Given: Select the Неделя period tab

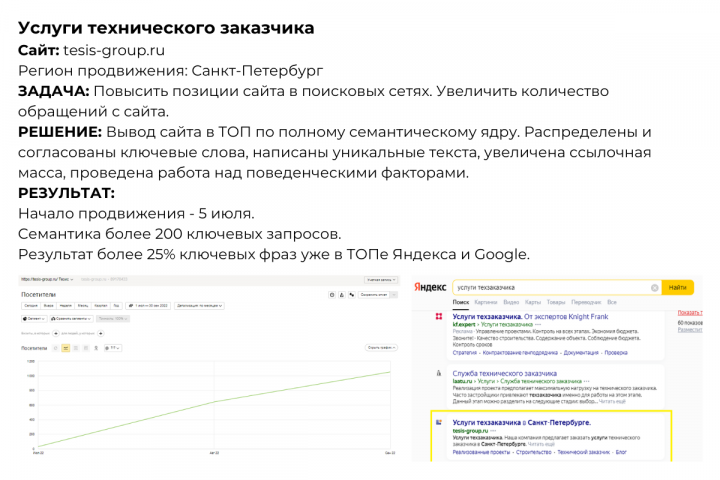Looking at the screenshot, I should pyautogui.click(x=66, y=305).
